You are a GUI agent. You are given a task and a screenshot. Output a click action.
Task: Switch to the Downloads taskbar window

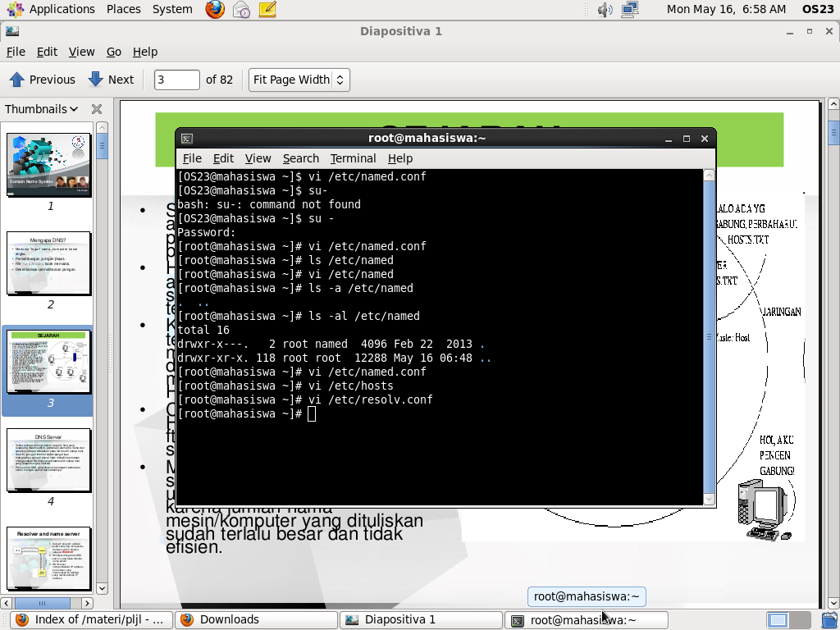pos(255,619)
